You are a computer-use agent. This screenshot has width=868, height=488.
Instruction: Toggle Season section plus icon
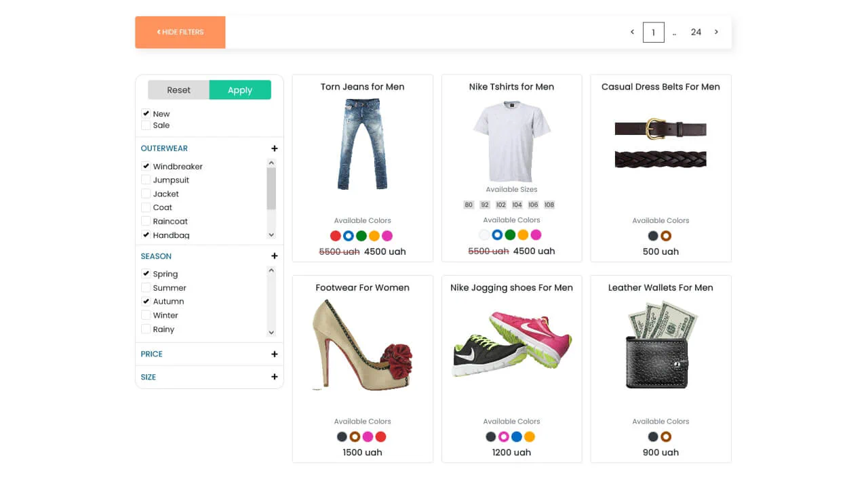275,256
